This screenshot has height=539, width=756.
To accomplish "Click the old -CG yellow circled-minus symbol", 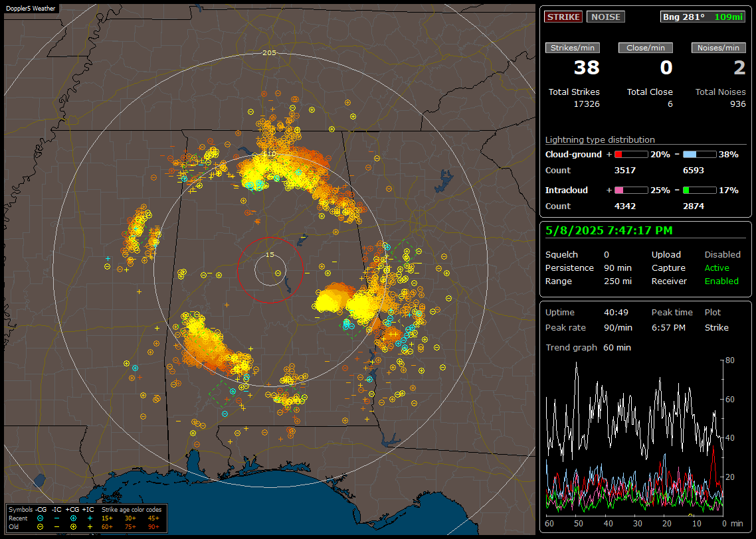I will click(40, 527).
